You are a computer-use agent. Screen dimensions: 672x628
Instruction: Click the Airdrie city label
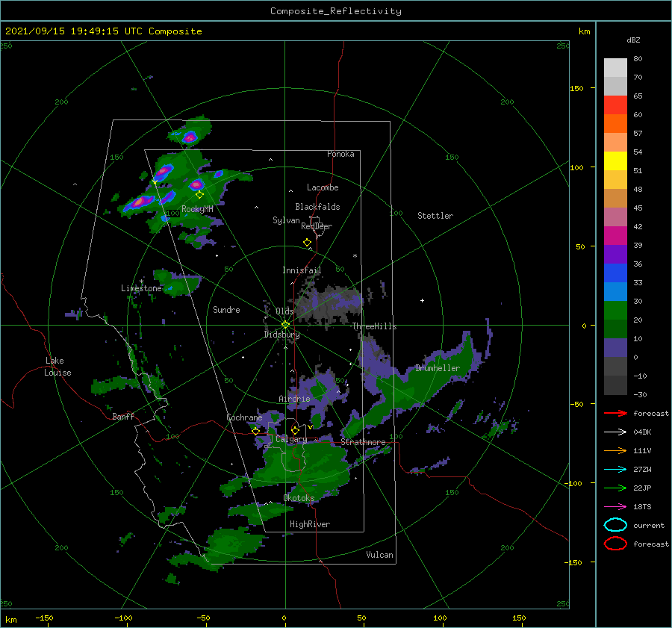pyautogui.click(x=294, y=399)
